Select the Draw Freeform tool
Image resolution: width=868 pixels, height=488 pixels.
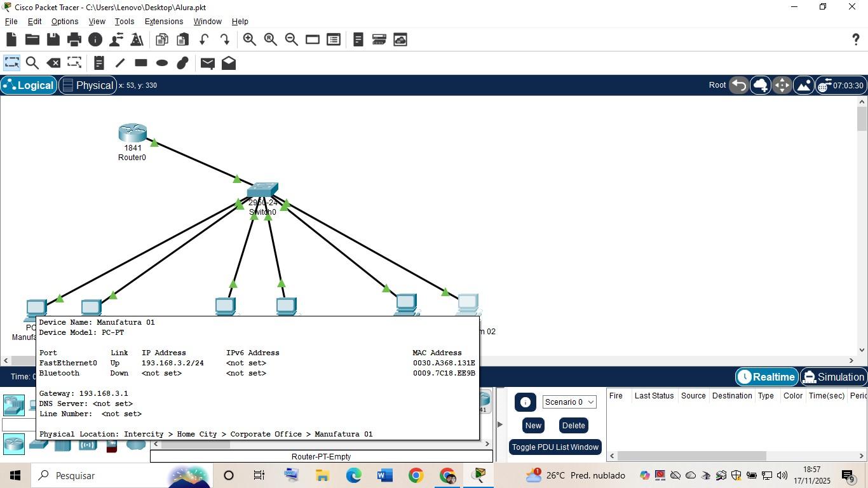183,63
